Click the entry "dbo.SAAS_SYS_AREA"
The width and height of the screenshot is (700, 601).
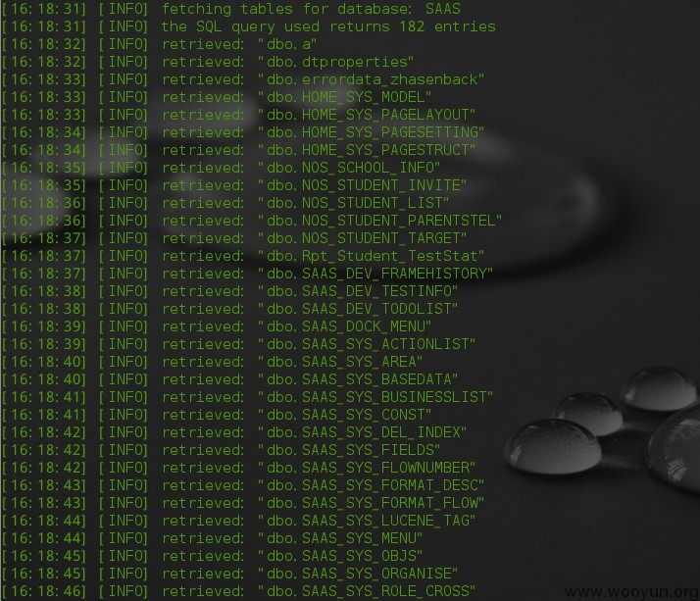(x=340, y=362)
